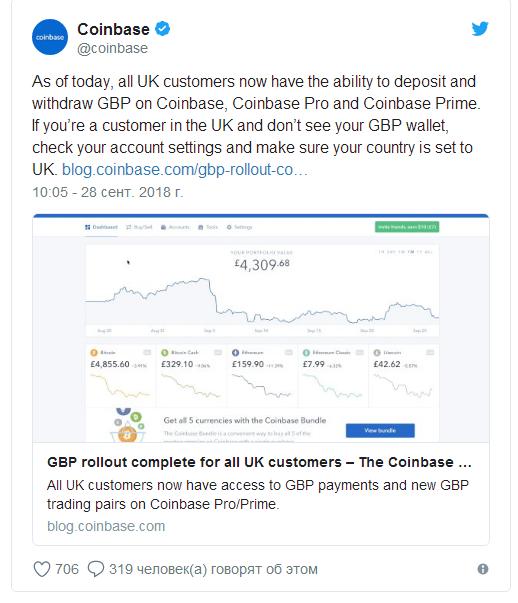This screenshot has height=603, width=518.
Task: Select the Dashboard tab in preview
Action: pyautogui.click(x=101, y=227)
